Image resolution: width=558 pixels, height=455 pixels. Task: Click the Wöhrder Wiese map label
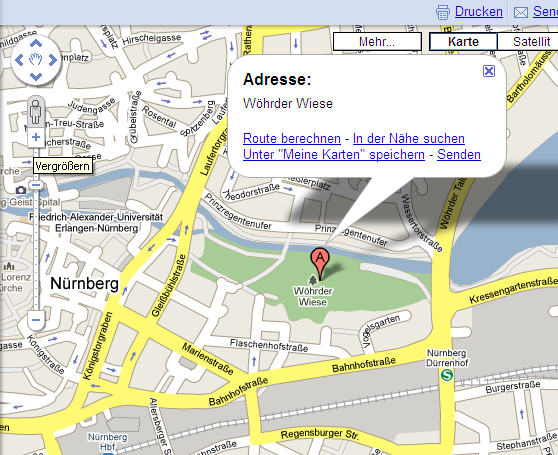click(x=313, y=297)
